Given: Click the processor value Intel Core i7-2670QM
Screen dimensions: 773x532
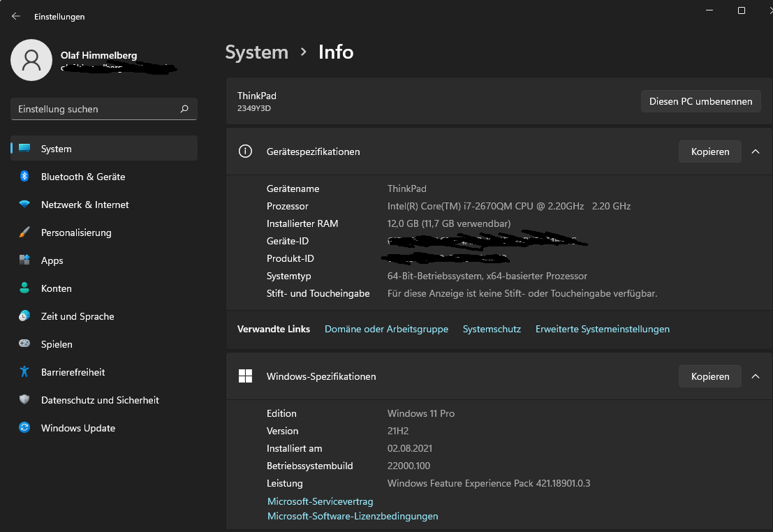Looking at the screenshot, I should tap(509, 206).
